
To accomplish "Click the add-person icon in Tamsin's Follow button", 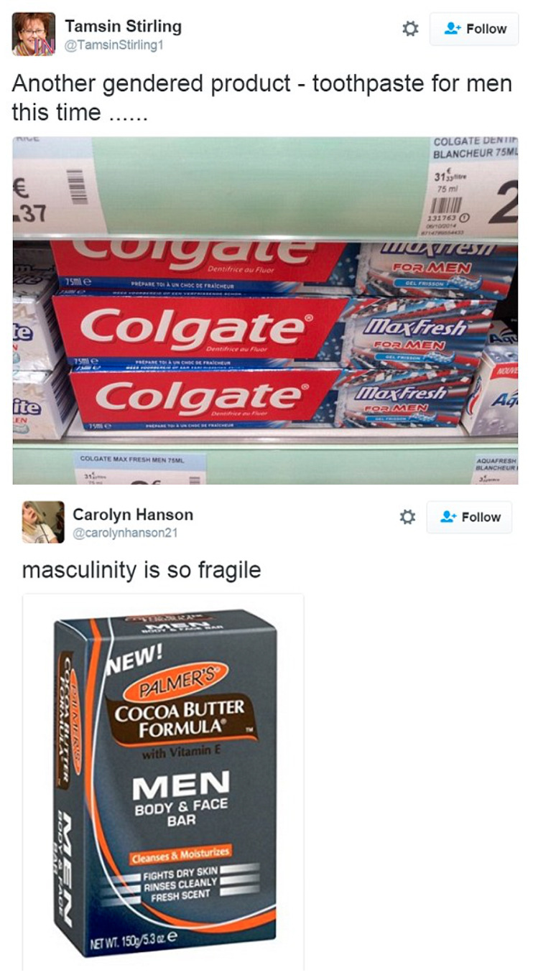I will click(x=451, y=29).
